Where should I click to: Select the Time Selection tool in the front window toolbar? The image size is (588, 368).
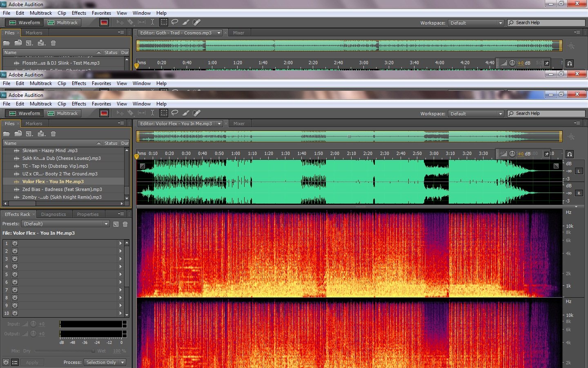click(152, 113)
